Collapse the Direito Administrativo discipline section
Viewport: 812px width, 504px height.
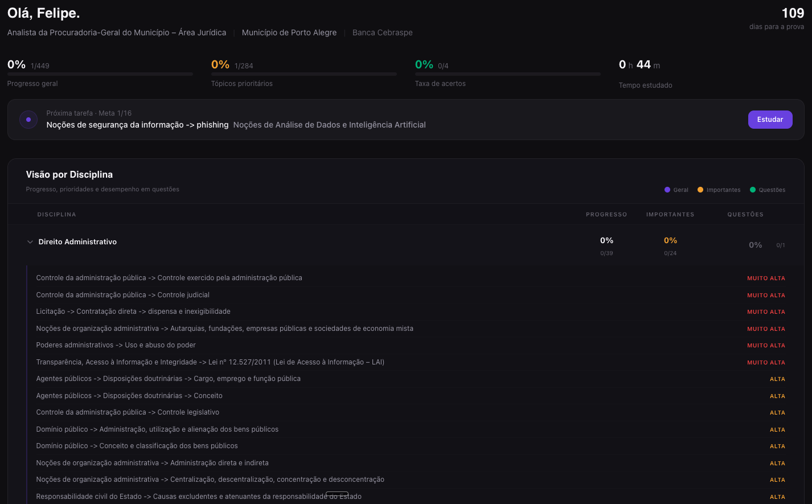click(30, 241)
